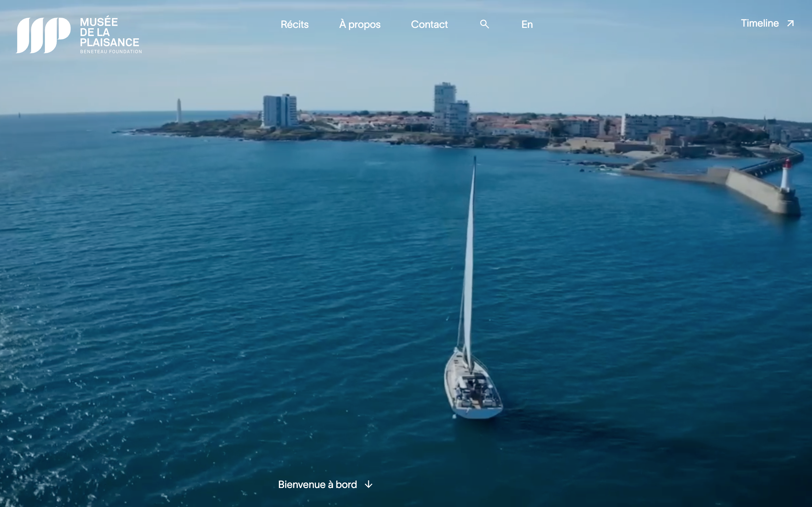Click the diagonal arrow beside Timeline
The height and width of the screenshot is (507, 812).
790,23
